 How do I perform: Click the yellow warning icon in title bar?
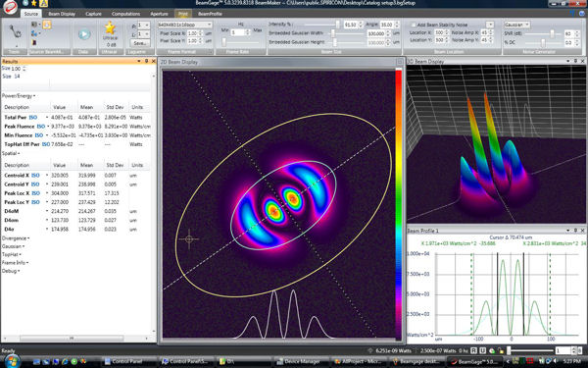point(44,3)
